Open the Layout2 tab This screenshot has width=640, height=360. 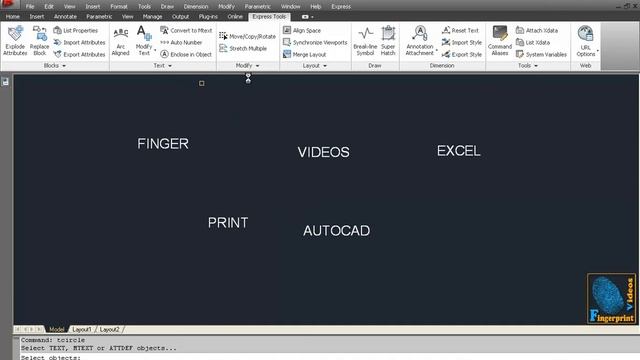(110, 329)
